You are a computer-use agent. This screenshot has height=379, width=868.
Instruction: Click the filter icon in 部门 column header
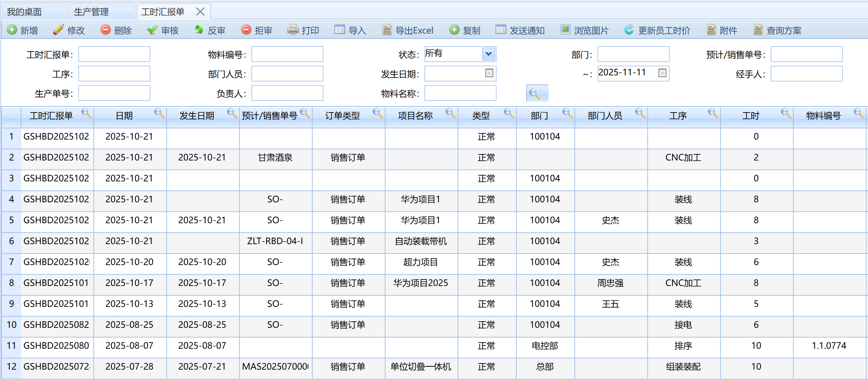567,113
